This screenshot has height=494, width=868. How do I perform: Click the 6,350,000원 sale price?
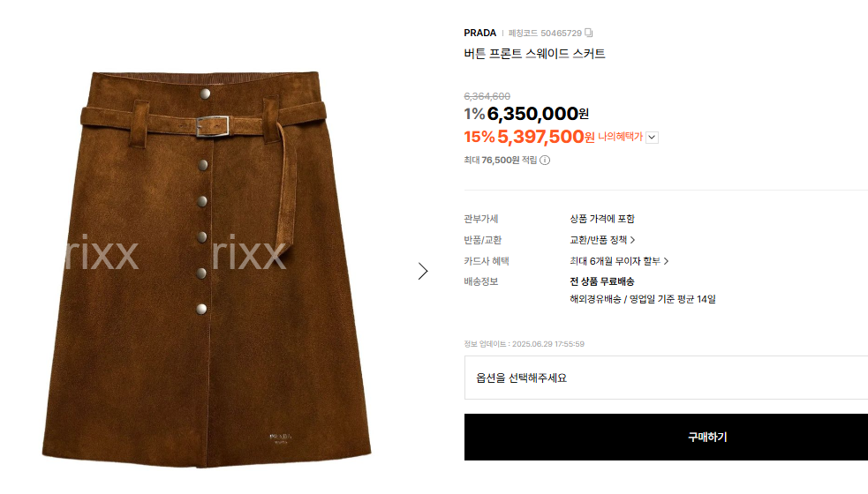[538, 114]
